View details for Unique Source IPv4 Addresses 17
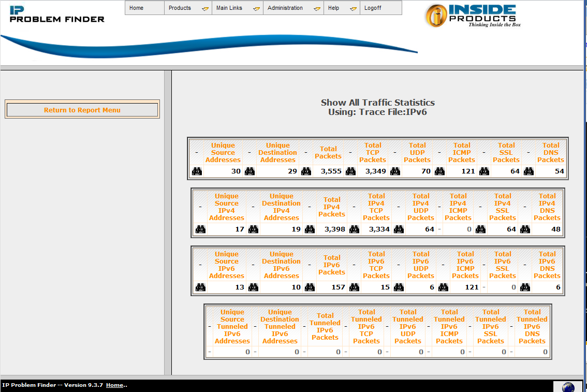The width and height of the screenshot is (587, 392). [200, 229]
